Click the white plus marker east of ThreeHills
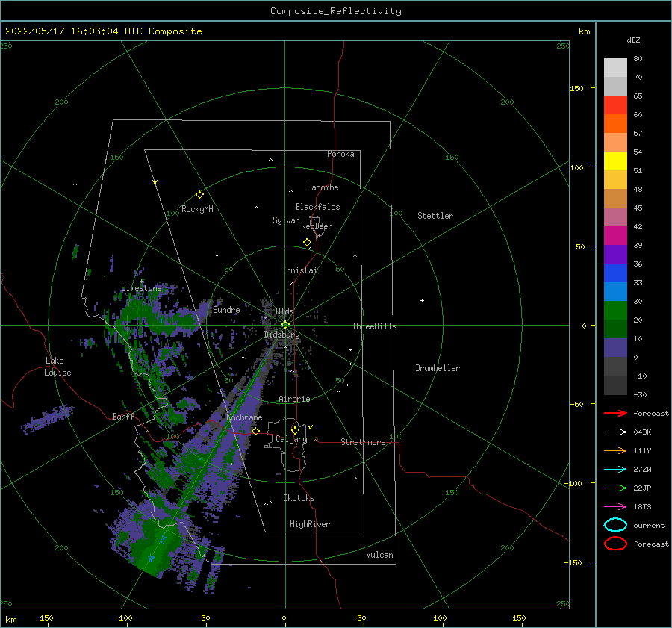 (x=422, y=300)
